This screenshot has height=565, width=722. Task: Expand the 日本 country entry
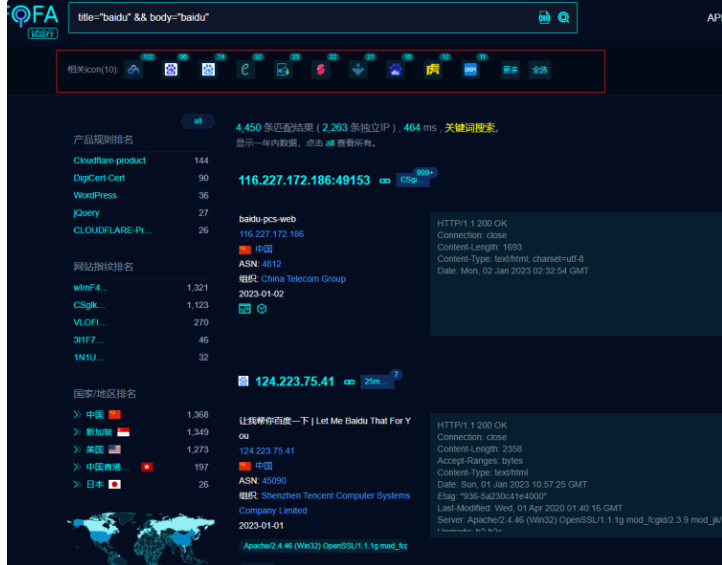tap(77, 485)
